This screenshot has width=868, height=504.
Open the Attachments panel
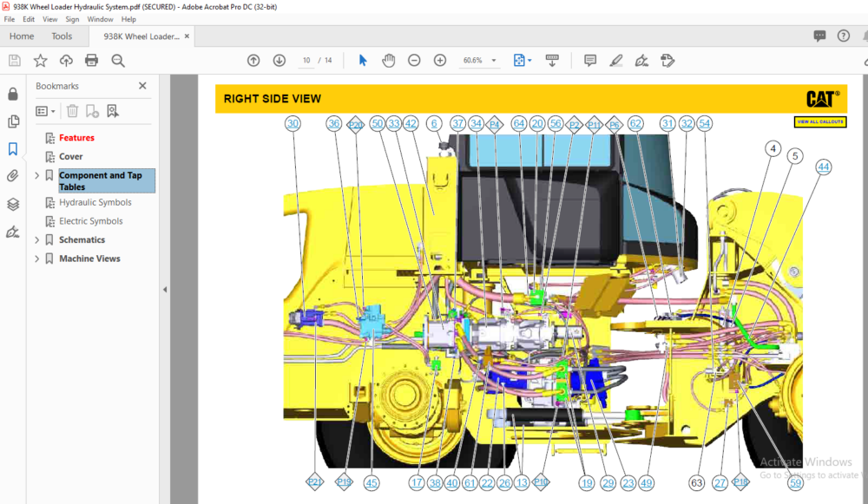pos(13,175)
